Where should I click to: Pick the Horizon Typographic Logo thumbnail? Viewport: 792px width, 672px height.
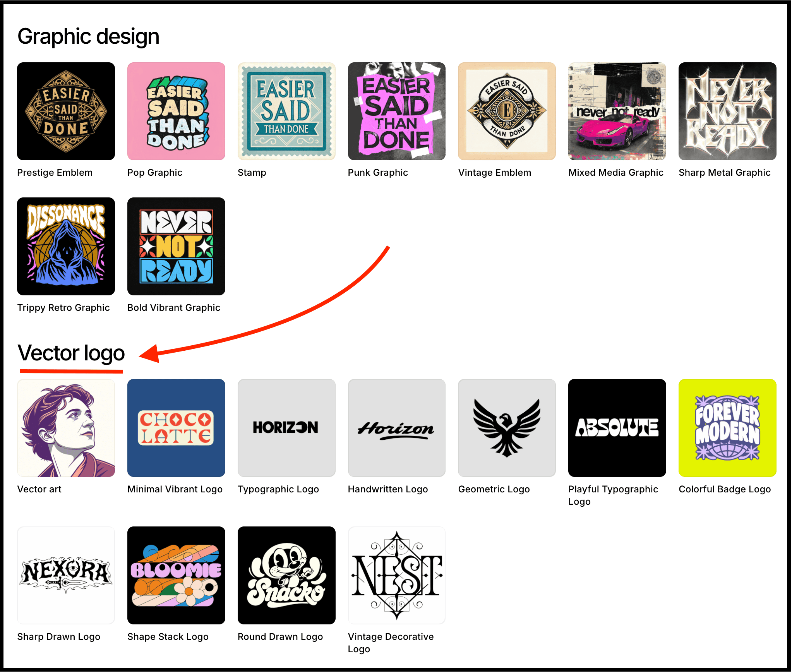click(x=286, y=428)
